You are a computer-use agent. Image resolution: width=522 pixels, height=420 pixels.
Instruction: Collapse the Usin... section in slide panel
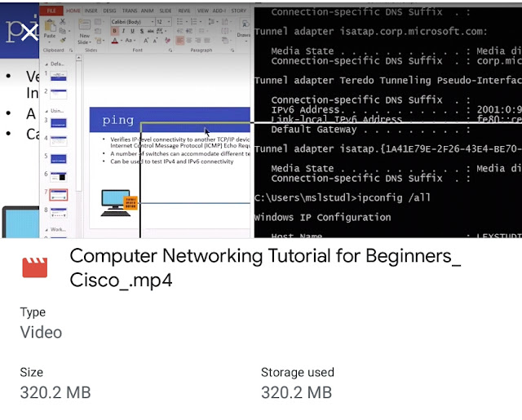46,111
